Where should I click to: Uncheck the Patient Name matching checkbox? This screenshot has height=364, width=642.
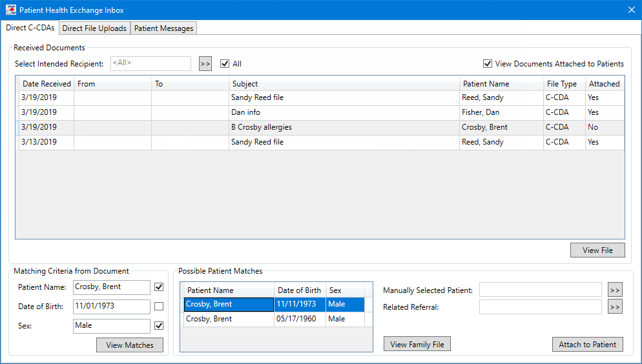(159, 287)
